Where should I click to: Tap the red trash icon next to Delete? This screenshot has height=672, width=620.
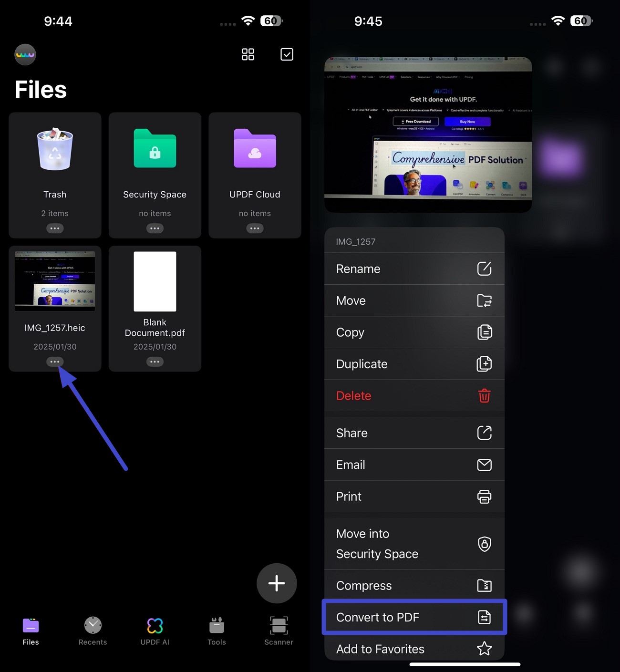click(485, 395)
